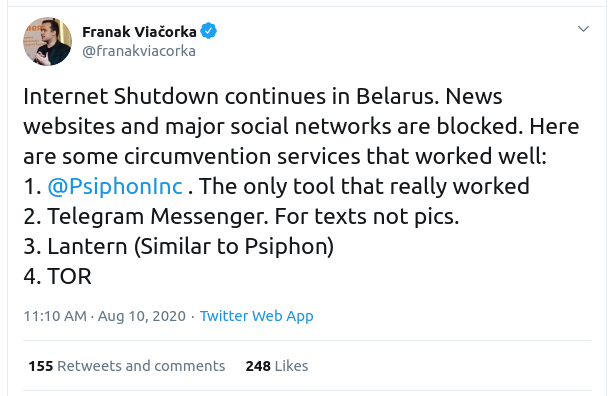Click the 'The only tool that really worked' text

[x=364, y=186]
